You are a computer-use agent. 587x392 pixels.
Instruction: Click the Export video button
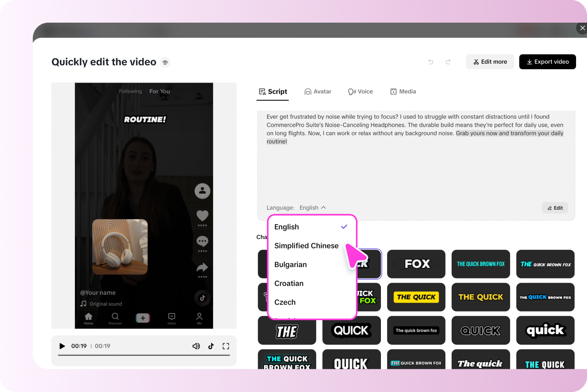pos(548,62)
